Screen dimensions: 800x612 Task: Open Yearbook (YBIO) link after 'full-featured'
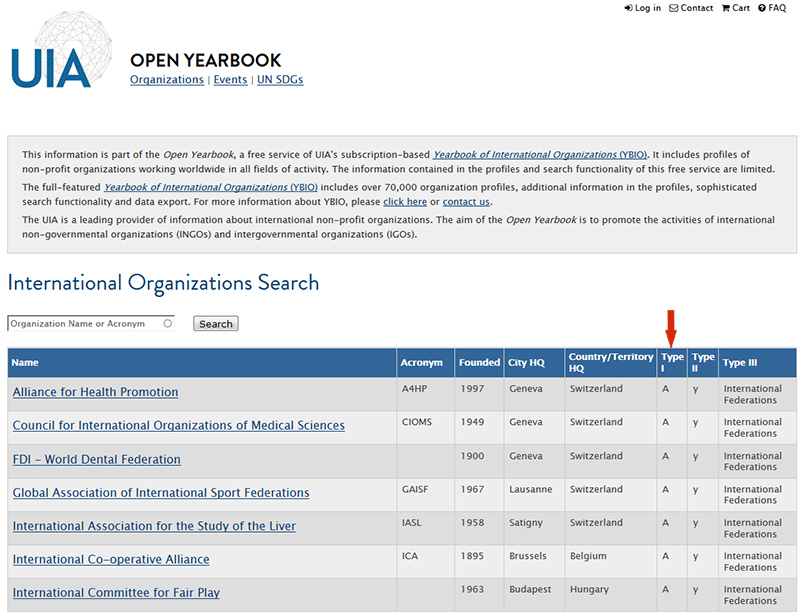pyautogui.click(x=211, y=187)
